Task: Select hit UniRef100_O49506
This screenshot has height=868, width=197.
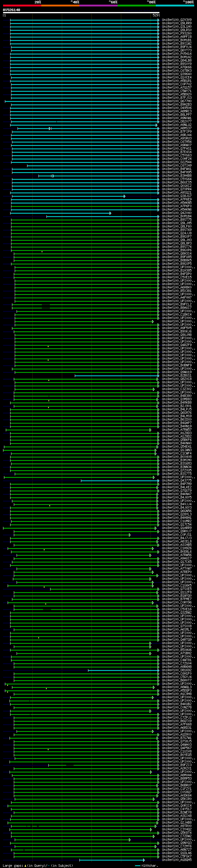Action: (177, 108)
